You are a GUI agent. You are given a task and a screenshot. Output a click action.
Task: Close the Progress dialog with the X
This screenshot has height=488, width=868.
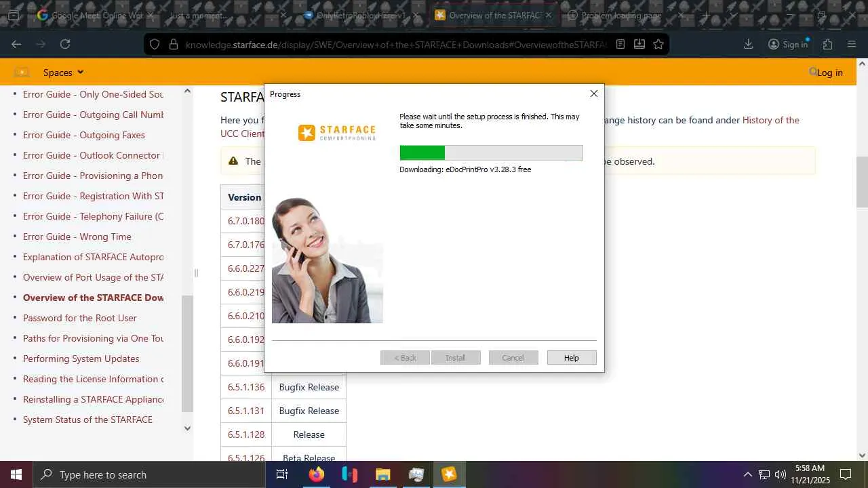(594, 94)
